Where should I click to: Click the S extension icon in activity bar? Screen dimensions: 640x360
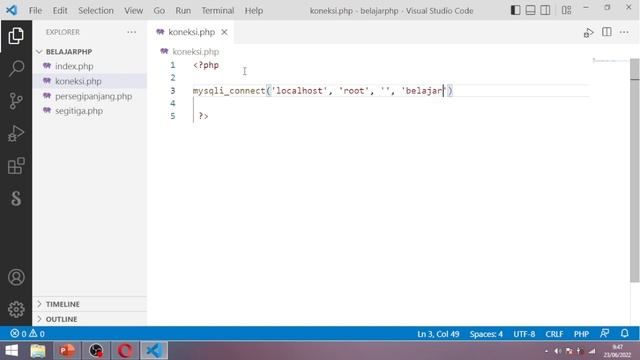click(x=16, y=198)
